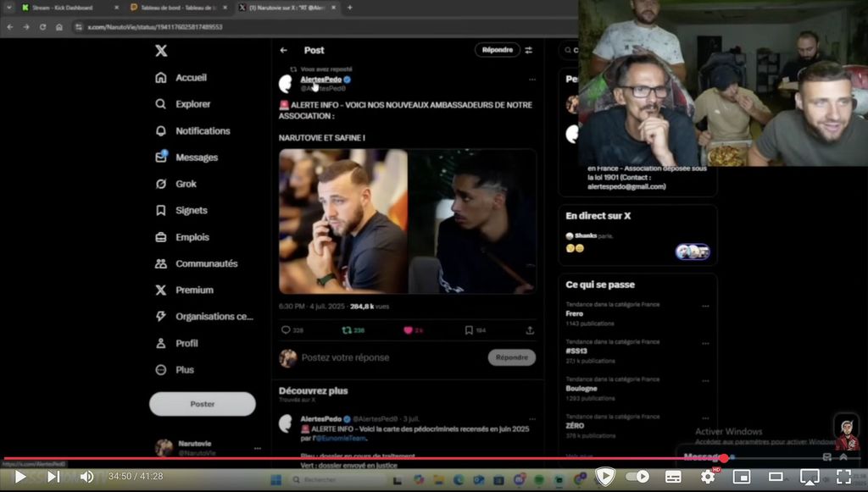Open three-dot menu on the 3 juil. AlertesPedo post

point(532,419)
